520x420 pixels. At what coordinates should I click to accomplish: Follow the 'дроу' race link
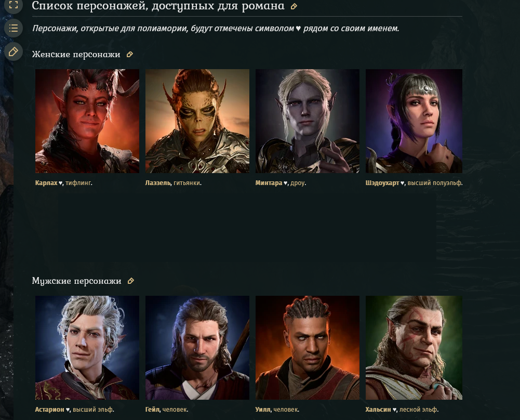[298, 183]
